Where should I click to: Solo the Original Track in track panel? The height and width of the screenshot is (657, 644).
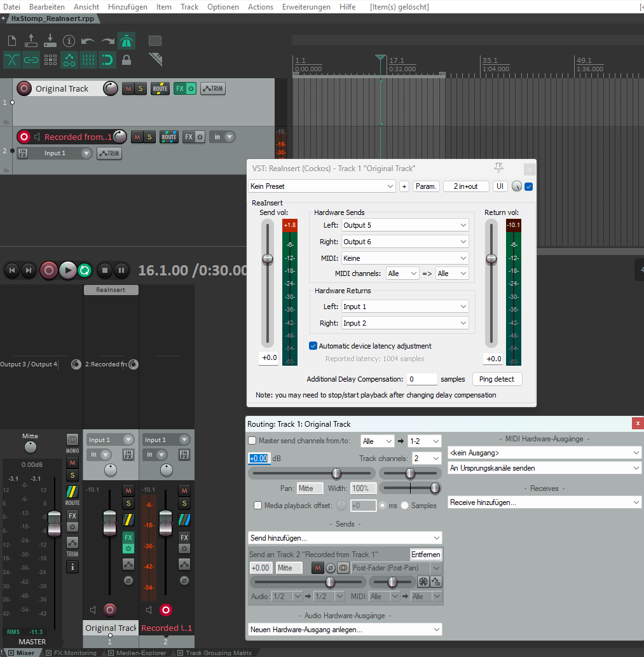coord(140,88)
